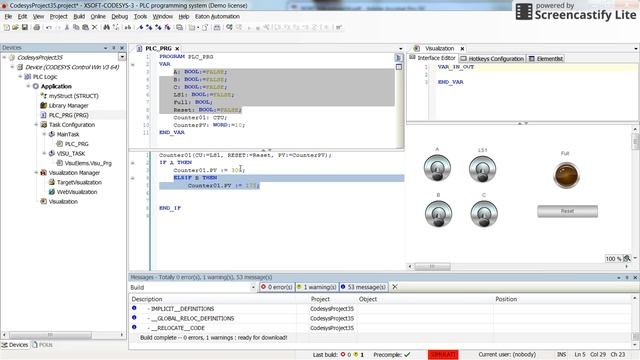Click the Paste toolbar icon
This screenshot has height=360, width=640.
(85, 27)
